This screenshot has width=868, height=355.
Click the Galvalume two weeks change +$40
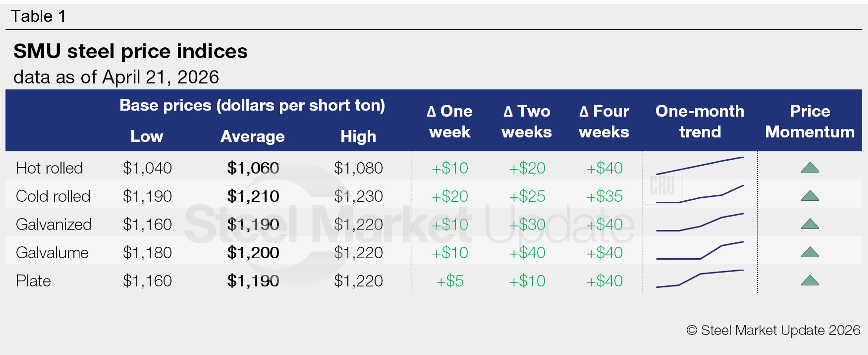tap(527, 253)
